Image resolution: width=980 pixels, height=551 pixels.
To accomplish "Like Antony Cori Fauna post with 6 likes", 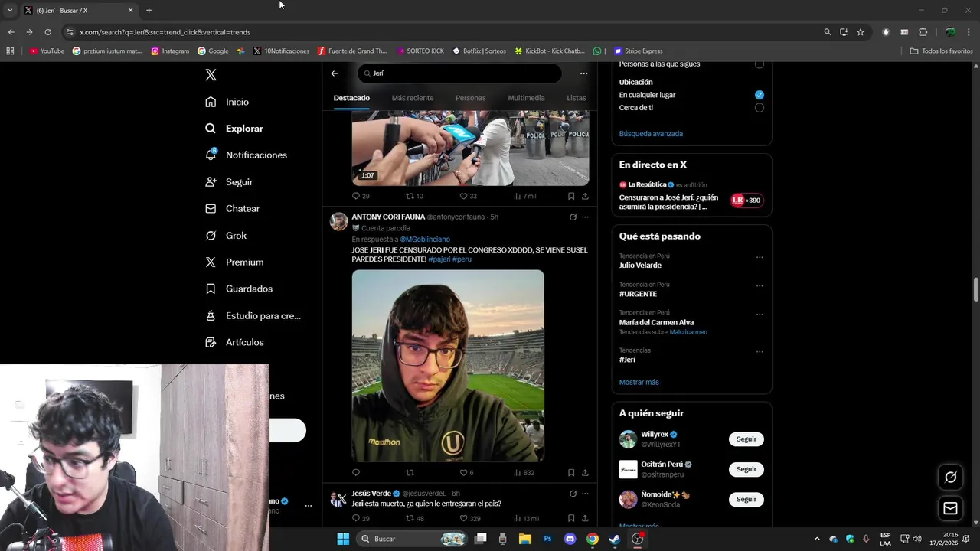I will (x=466, y=473).
